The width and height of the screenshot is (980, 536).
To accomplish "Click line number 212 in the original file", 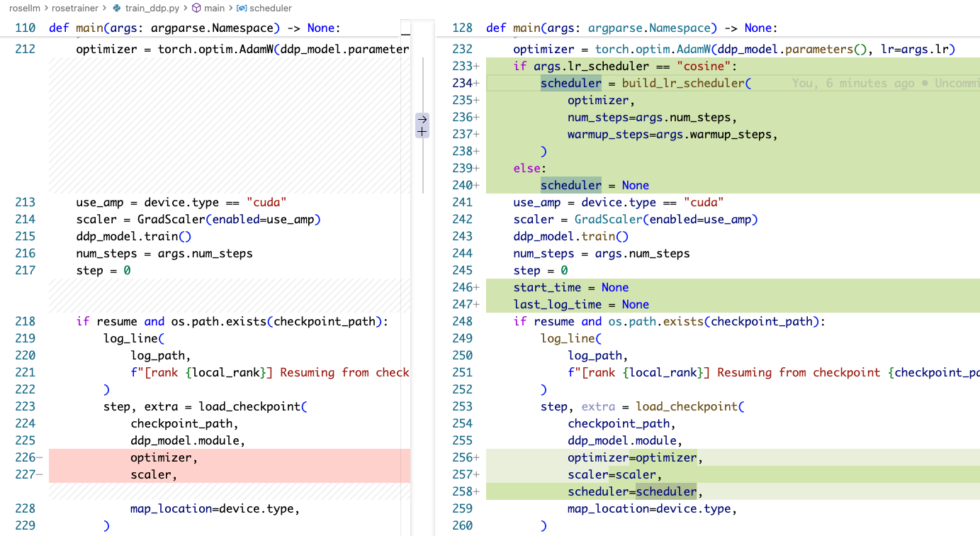I will 25,49.
